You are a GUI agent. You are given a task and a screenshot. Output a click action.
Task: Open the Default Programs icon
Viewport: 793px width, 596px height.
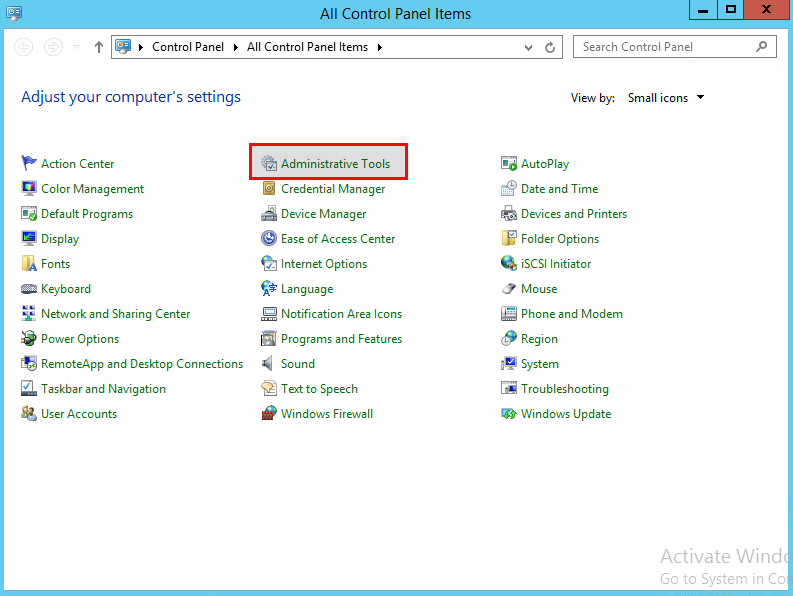[29, 213]
